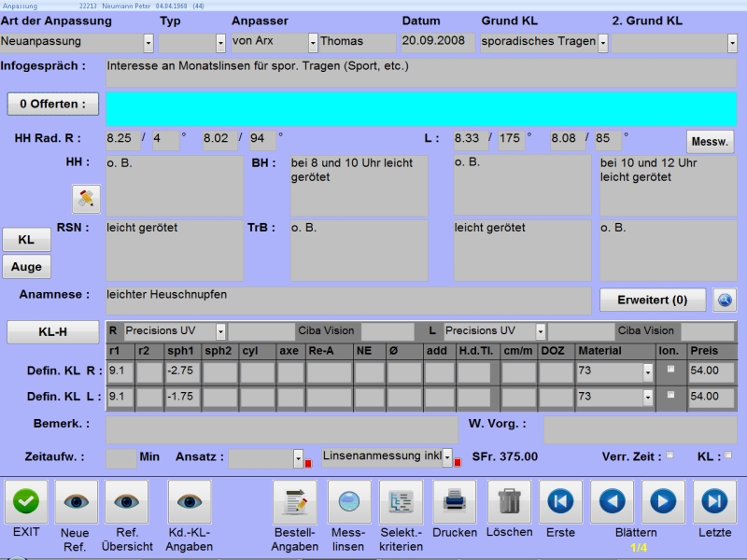The image size is (747, 560).
Task: Click left eye BH field with 10 und 12 Uhr
Action: [668, 186]
